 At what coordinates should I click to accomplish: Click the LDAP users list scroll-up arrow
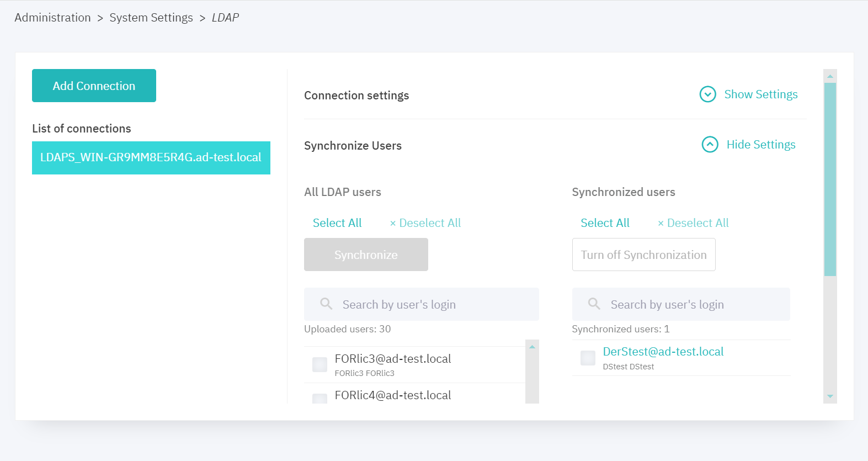532,347
